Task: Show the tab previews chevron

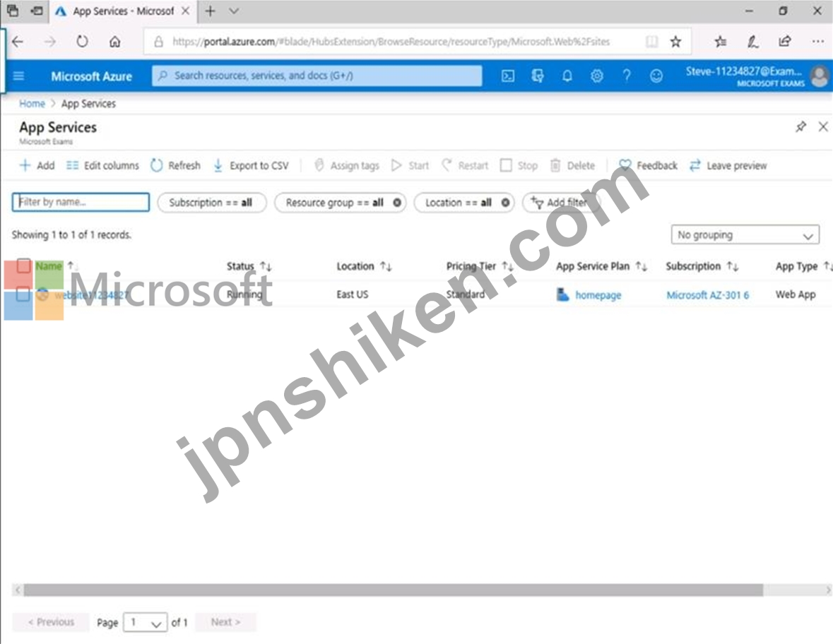Action: pyautogui.click(x=234, y=11)
